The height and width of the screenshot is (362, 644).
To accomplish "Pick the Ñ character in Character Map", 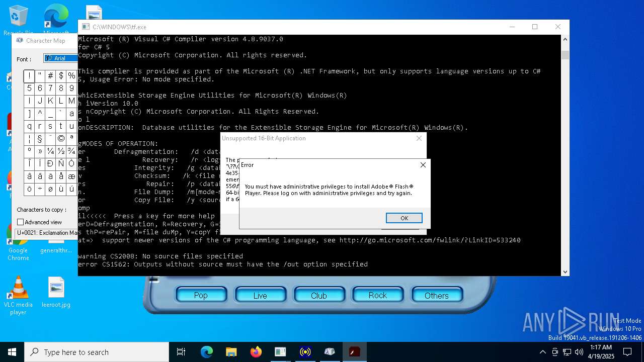I will coord(61,164).
